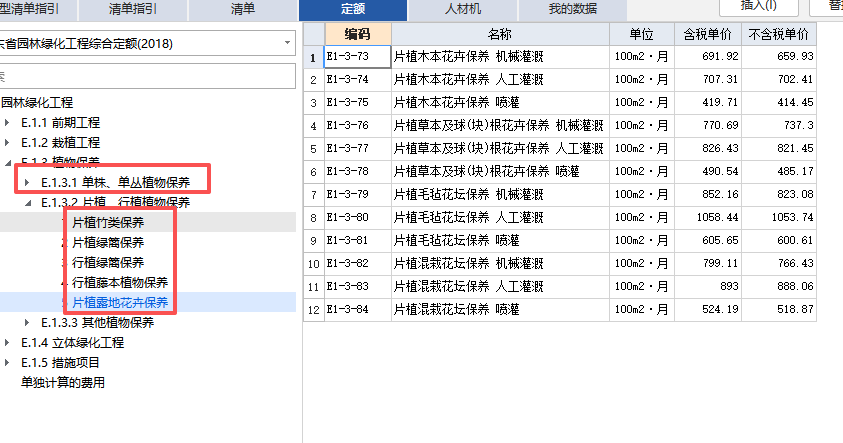The width and height of the screenshot is (843, 443).
Task: Expand the E.1.1 前期工程 node
Action: pyautogui.click(x=7, y=123)
